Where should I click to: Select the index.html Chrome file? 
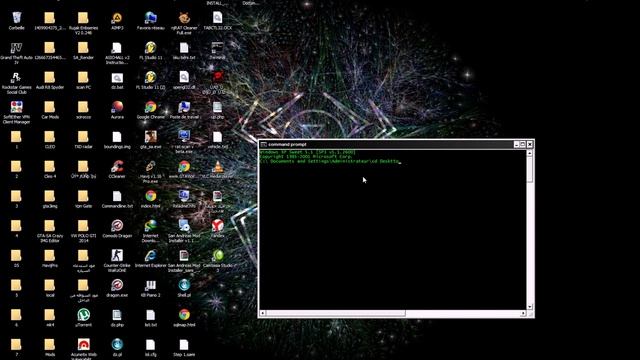(x=151, y=196)
